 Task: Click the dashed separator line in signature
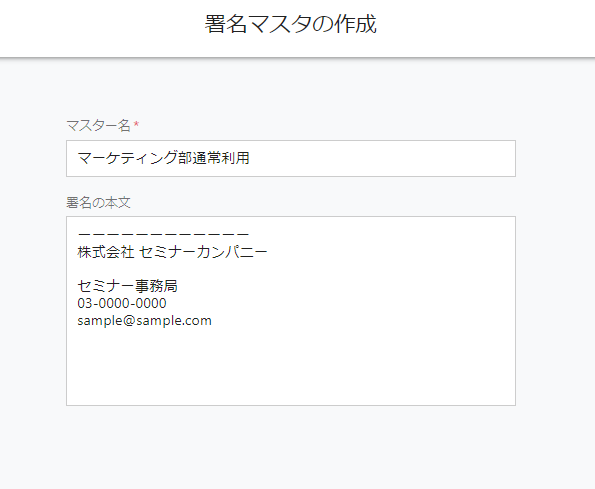point(163,234)
